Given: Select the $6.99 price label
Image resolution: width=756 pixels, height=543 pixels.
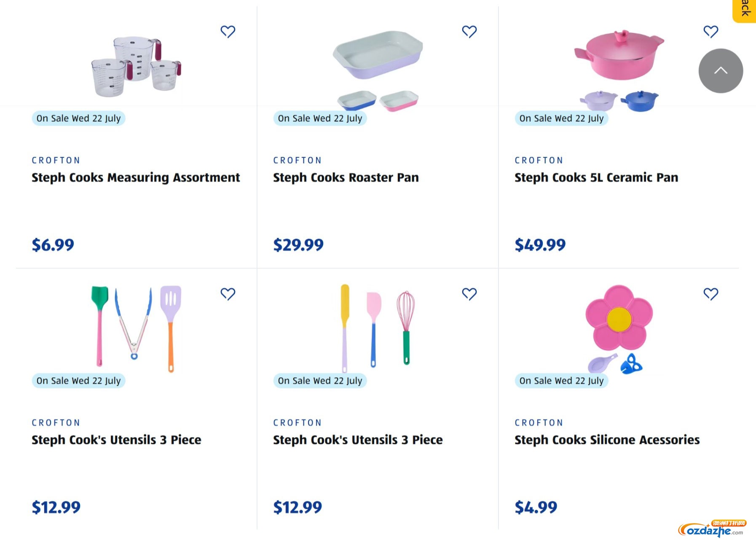Looking at the screenshot, I should pos(53,245).
